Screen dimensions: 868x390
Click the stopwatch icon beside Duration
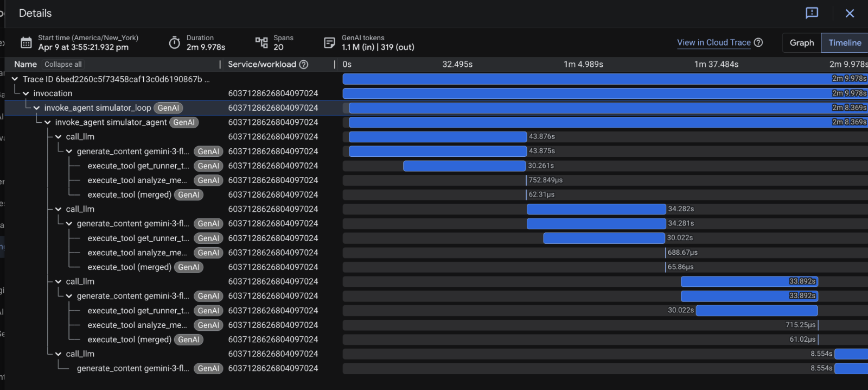pos(174,43)
